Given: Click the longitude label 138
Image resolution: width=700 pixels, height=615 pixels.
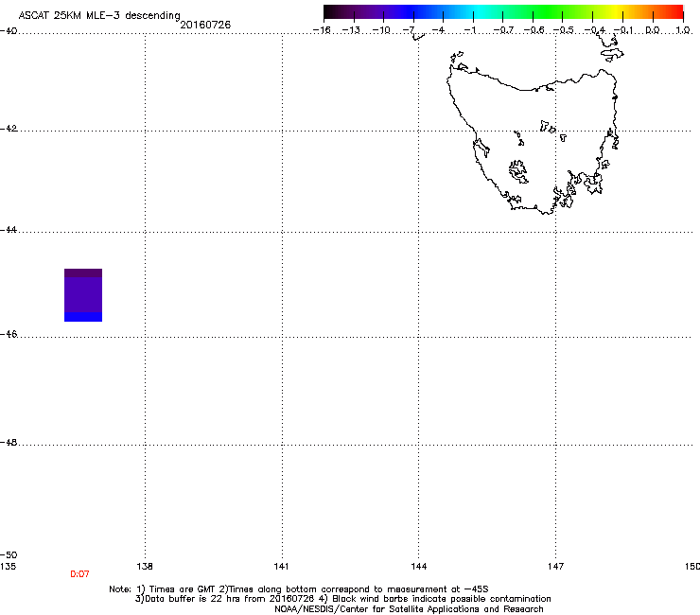Looking at the screenshot, I should (145, 567).
